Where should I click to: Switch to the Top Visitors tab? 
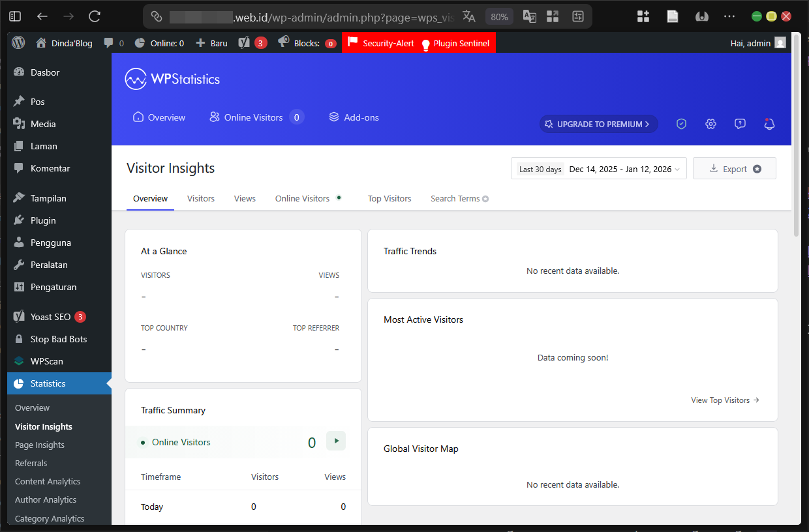[389, 198]
